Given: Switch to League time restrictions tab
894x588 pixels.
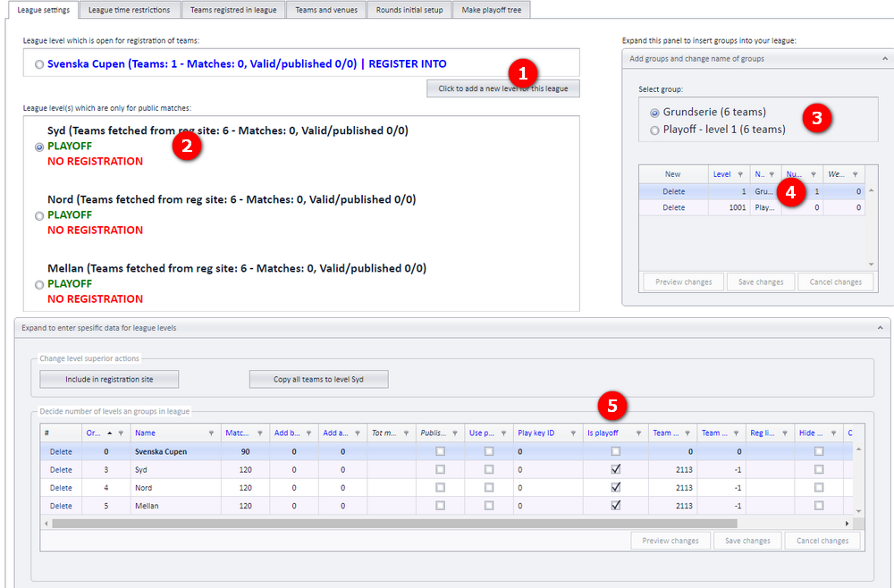Looking at the screenshot, I should (x=130, y=10).
